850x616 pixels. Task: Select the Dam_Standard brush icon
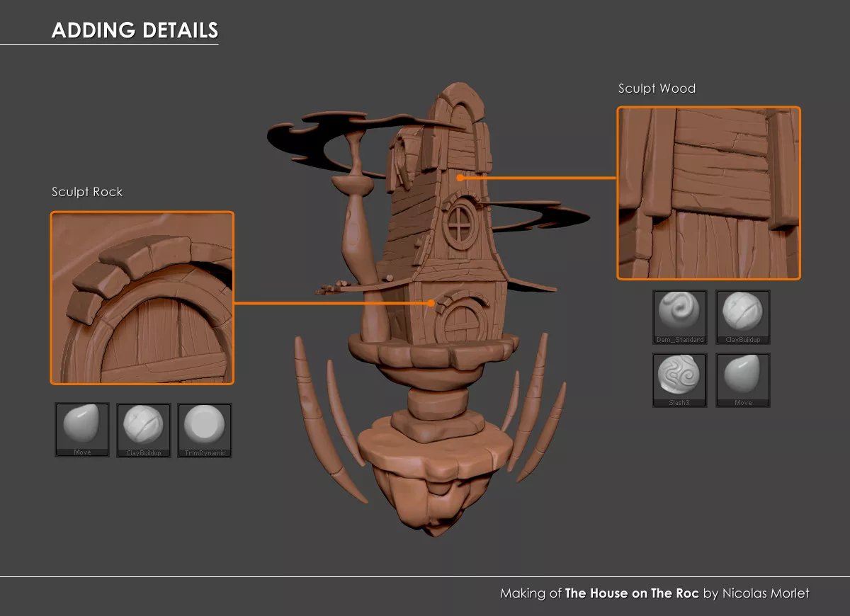pyautogui.click(x=679, y=316)
